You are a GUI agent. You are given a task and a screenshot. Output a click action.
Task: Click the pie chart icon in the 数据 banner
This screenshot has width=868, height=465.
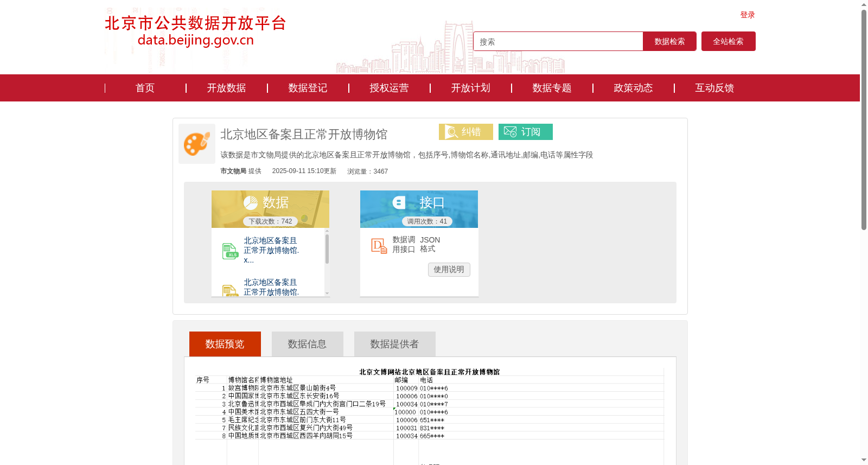click(251, 203)
